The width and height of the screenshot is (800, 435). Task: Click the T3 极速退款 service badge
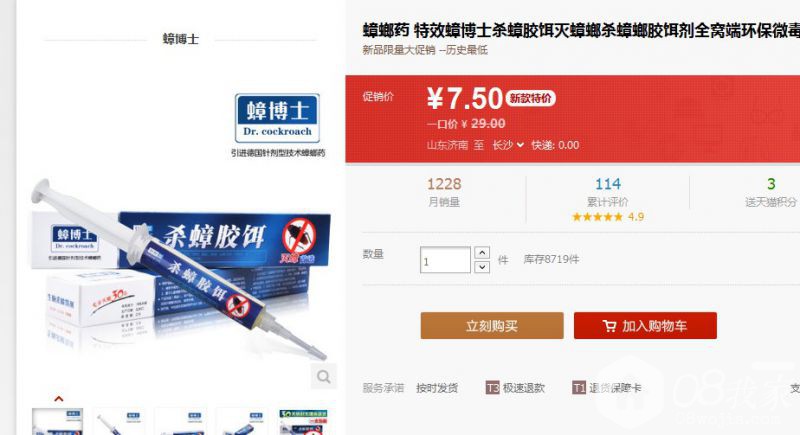[515, 388]
